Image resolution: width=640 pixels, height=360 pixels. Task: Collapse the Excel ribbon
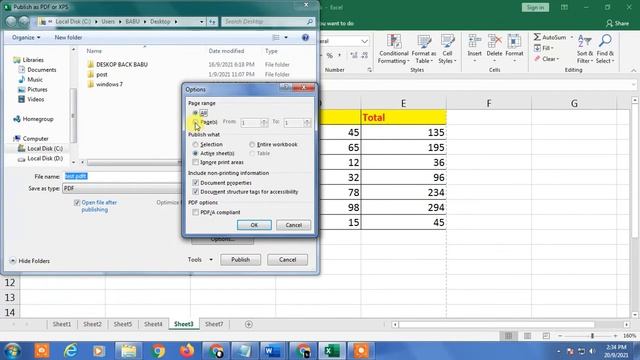coord(633,70)
